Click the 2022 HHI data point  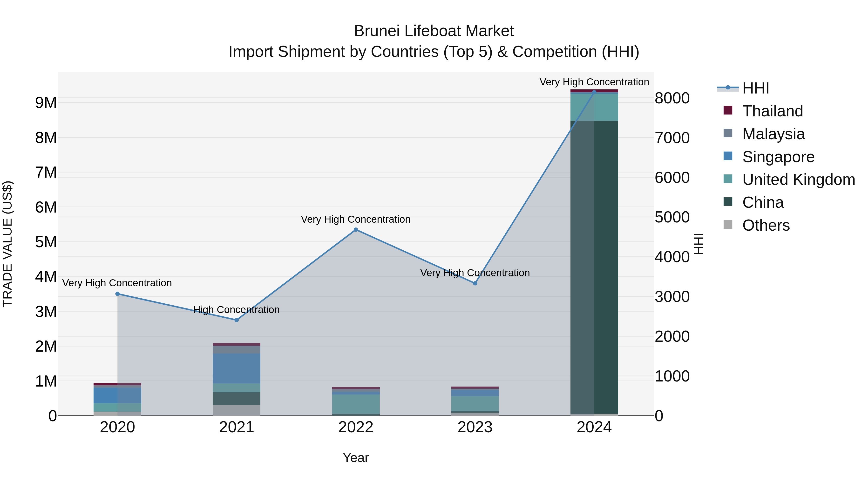click(356, 230)
